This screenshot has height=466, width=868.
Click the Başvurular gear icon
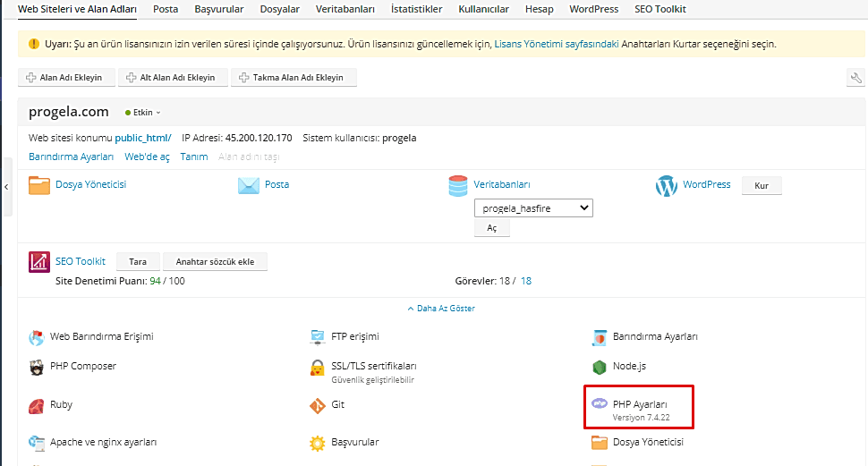318,444
